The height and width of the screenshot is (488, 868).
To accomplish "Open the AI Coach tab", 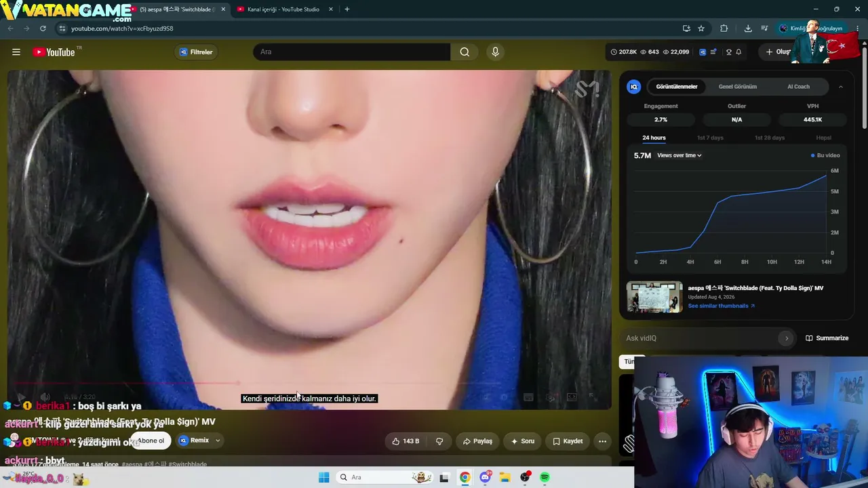I will (x=798, y=87).
